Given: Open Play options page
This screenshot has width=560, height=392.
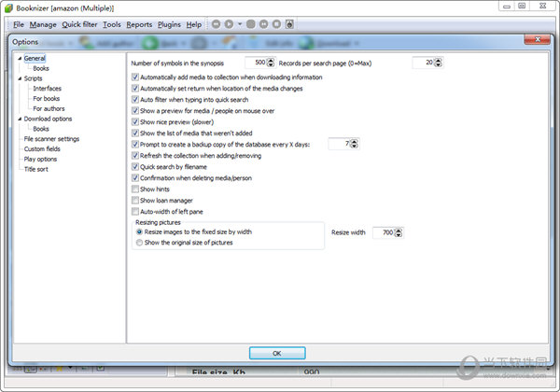Looking at the screenshot, I should [40, 160].
